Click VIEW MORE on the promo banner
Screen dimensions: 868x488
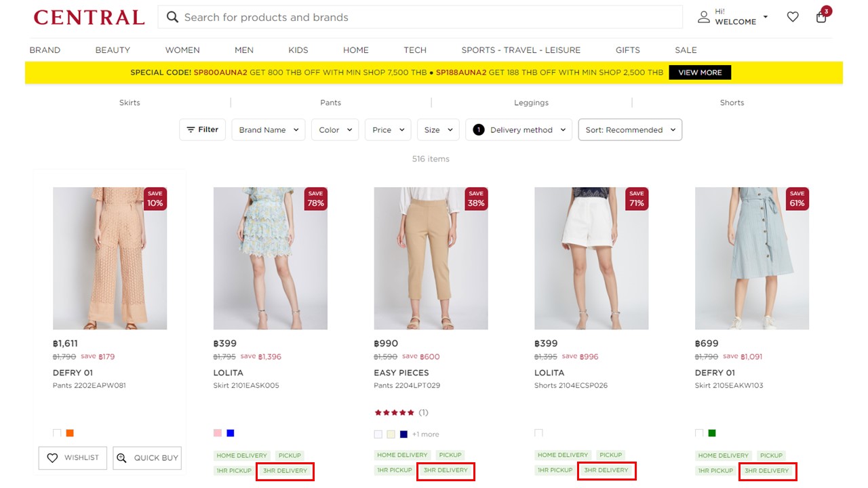(700, 73)
